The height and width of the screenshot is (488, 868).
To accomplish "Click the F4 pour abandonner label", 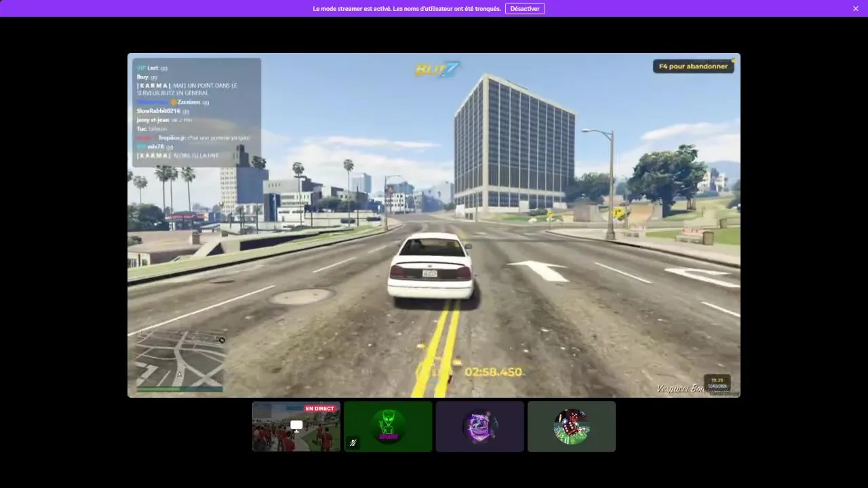I will pos(693,66).
